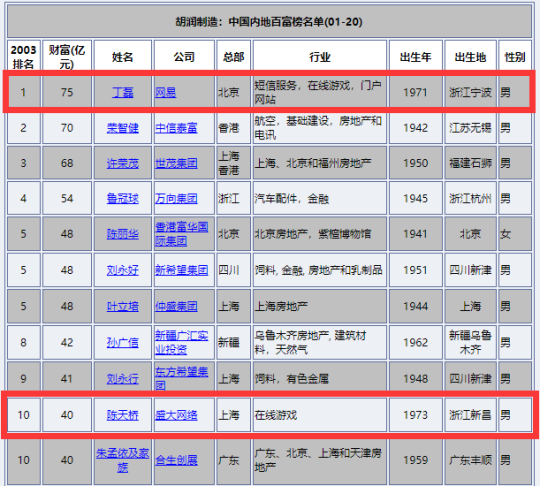This screenshot has height=486, width=540.
Task: Open the 新希望集团 company link
Action: coord(181,270)
